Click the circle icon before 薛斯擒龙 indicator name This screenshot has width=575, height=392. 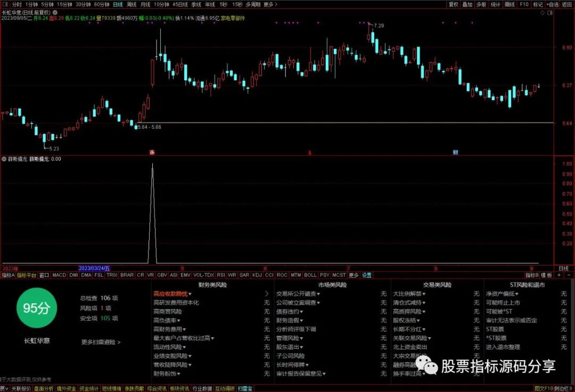pos(4,159)
